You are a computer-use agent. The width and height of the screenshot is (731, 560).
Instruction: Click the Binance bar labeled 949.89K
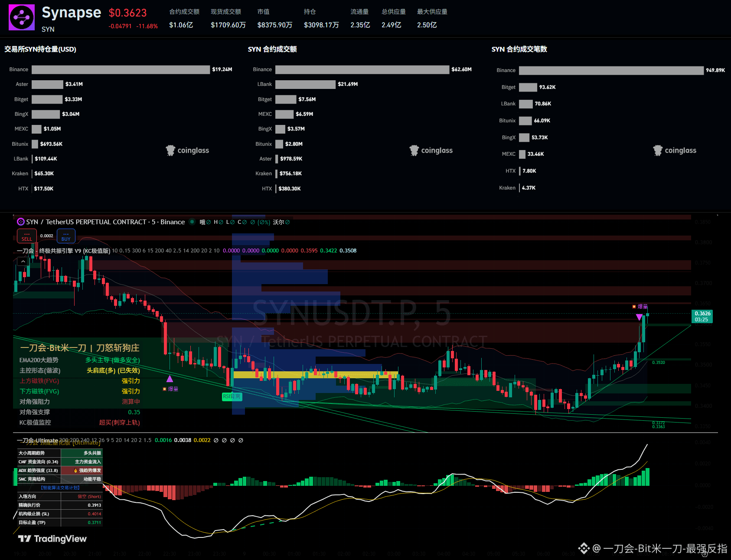pos(611,70)
